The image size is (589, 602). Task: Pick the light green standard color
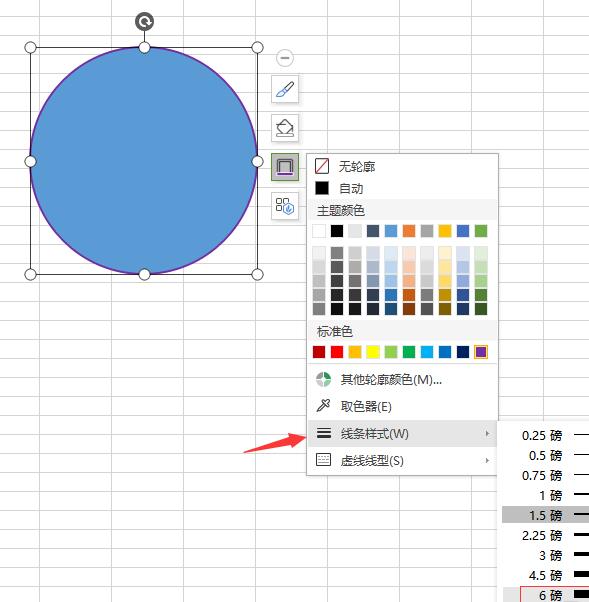(x=391, y=352)
